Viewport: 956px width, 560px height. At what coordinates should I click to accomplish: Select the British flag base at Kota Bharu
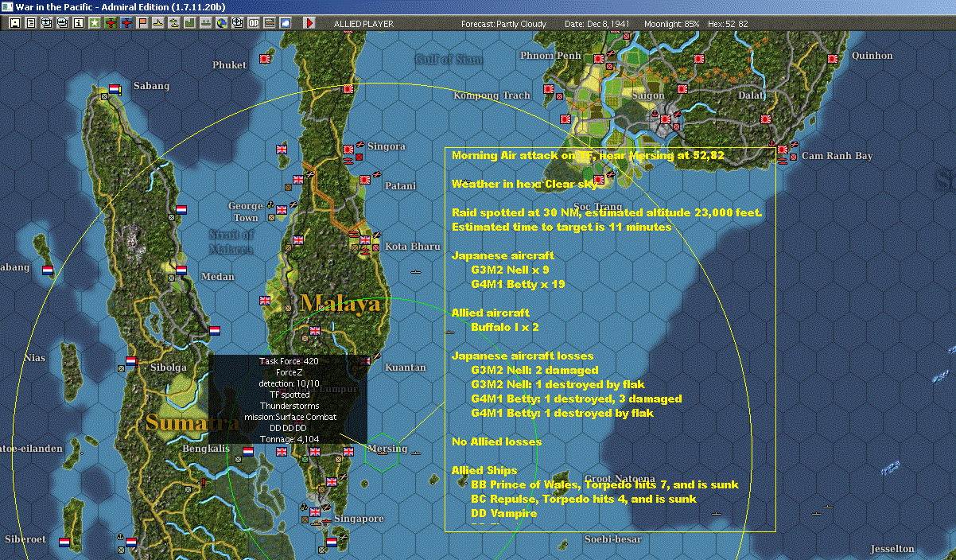tap(365, 239)
